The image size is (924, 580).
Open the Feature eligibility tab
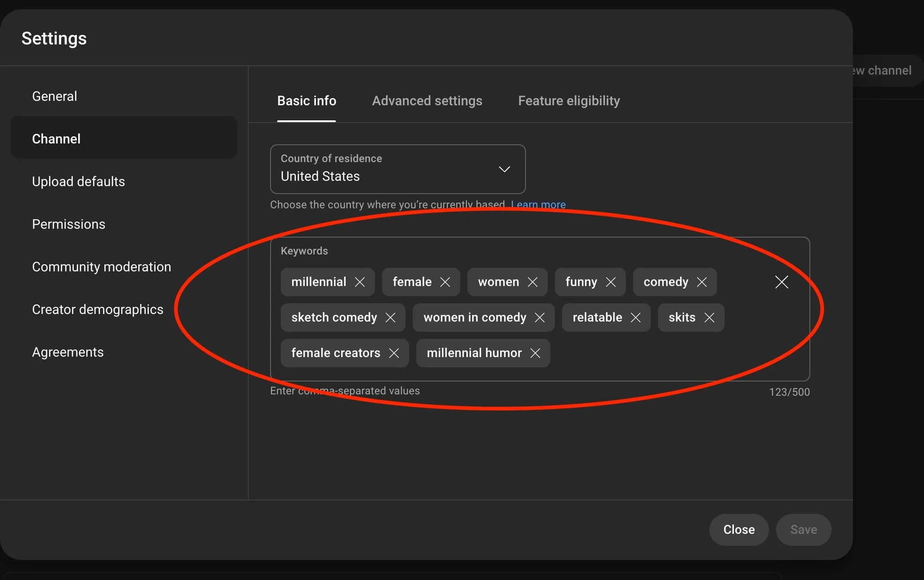pos(569,101)
